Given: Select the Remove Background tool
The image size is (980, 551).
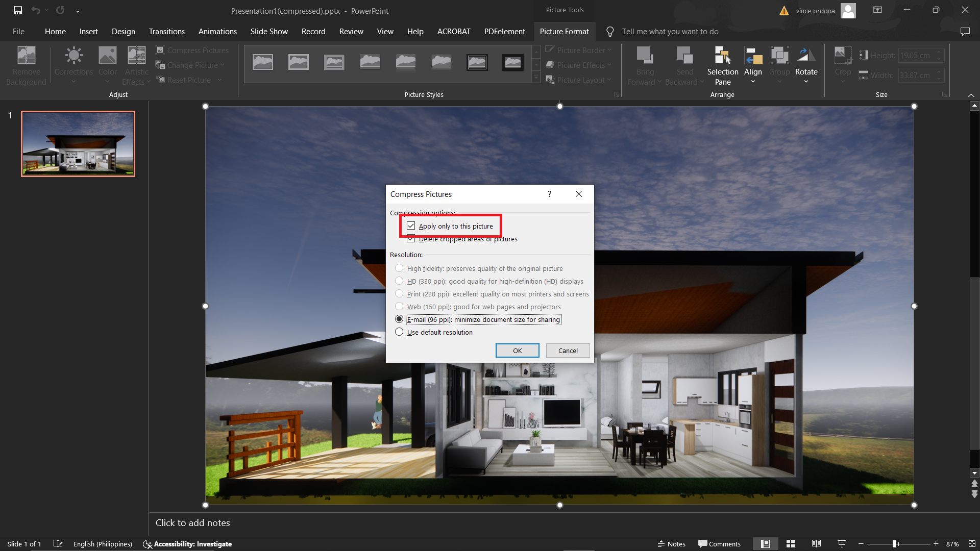Looking at the screenshot, I should [26, 65].
